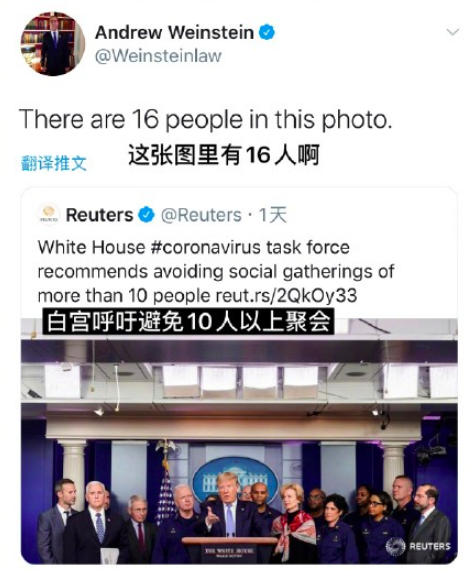Click the Reuters display name
Viewport: 468px width, 571px height.
point(99,215)
